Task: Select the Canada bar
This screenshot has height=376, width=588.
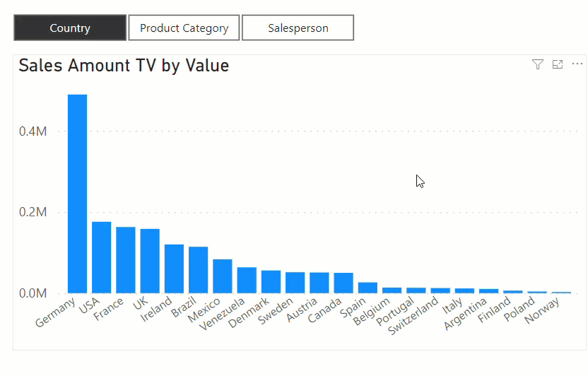Action: pyautogui.click(x=343, y=283)
